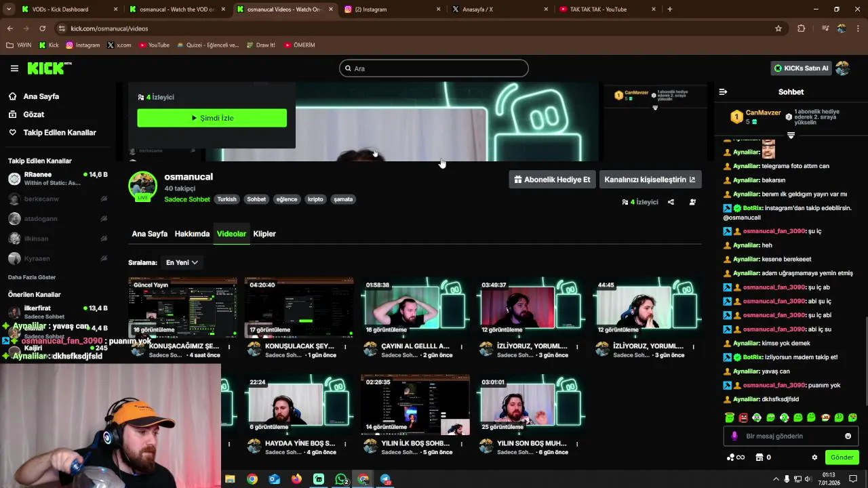This screenshot has height=488, width=868.
Task: Click the share icon near viewer count
Action: 671,202
